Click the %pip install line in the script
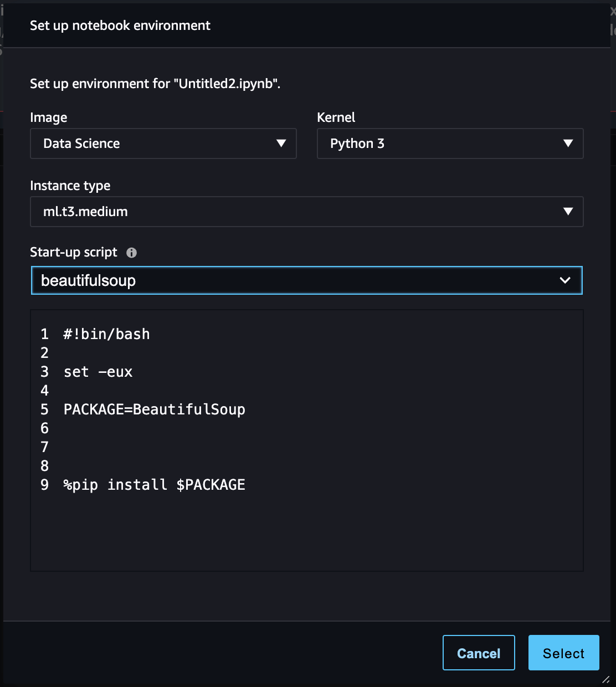 pos(153,485)
